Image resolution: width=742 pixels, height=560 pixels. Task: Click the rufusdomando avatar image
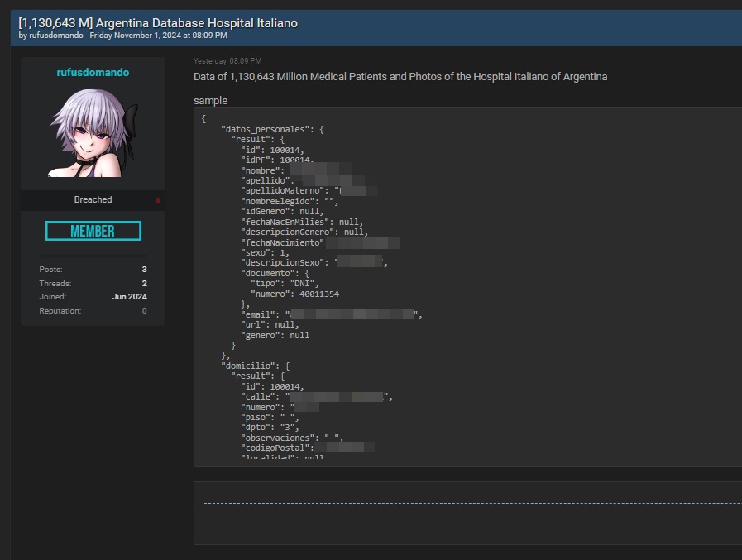93,132
